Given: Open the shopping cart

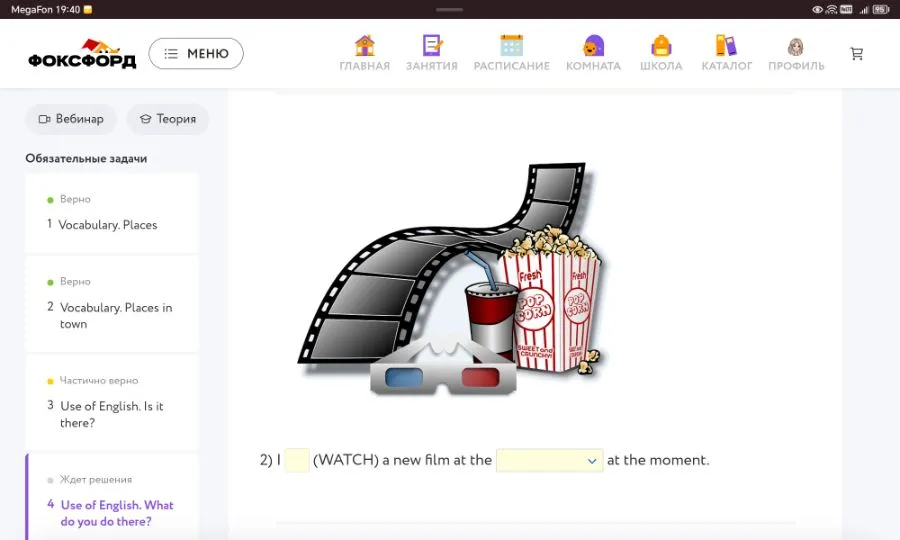Looking at the screenshot, I should point(857,53).
